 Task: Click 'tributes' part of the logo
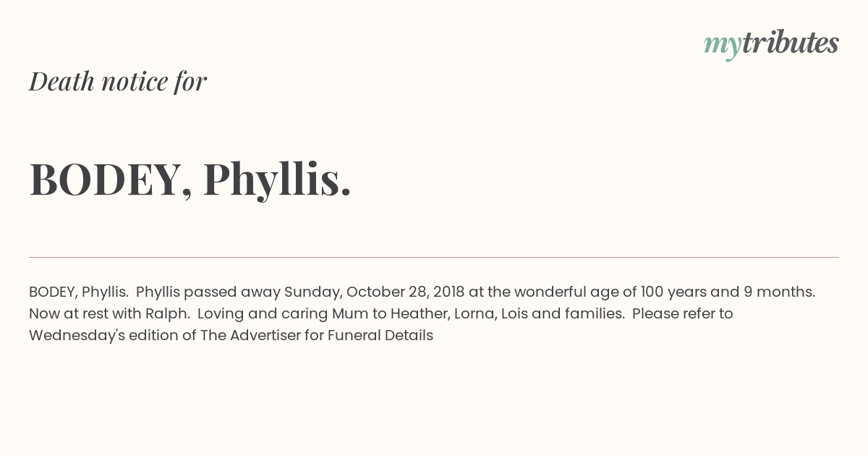[790, 43]
